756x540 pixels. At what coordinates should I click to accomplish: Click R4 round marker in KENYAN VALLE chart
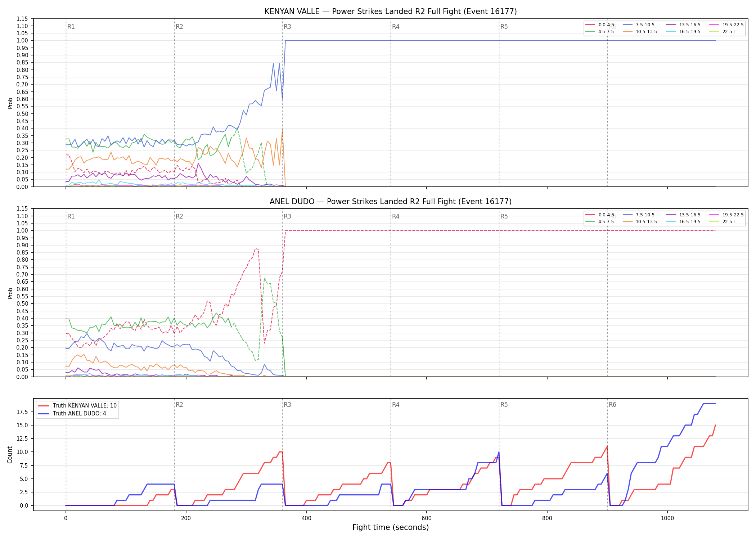coord(396,27)
